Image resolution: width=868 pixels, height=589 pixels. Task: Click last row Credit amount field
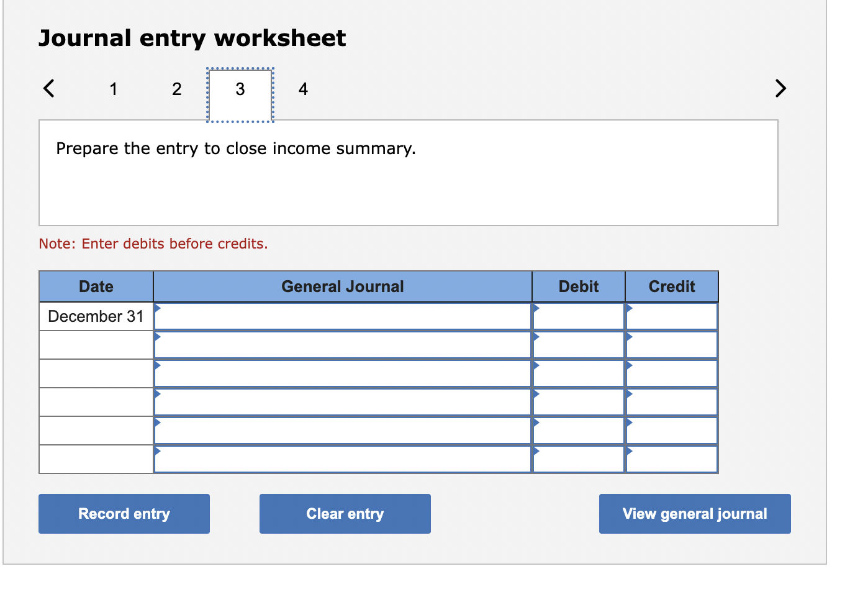coord(672,459)
